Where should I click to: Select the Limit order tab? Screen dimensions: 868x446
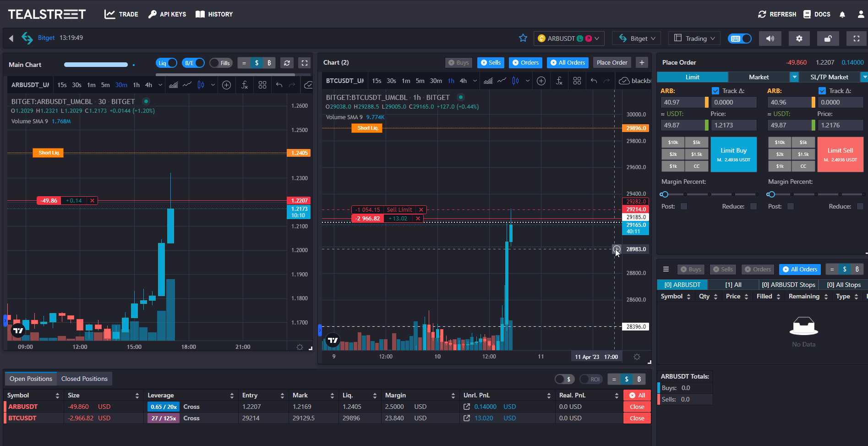tap(692, 77)
